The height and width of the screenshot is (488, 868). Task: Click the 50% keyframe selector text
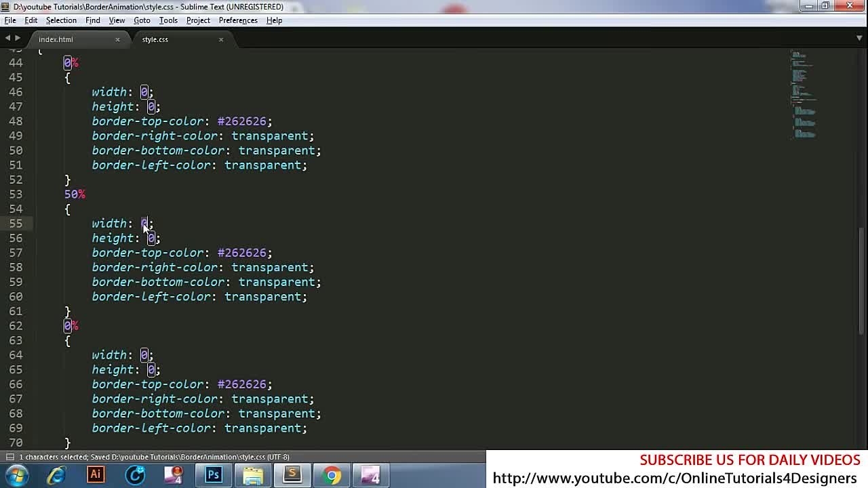[x=75, y=195]
